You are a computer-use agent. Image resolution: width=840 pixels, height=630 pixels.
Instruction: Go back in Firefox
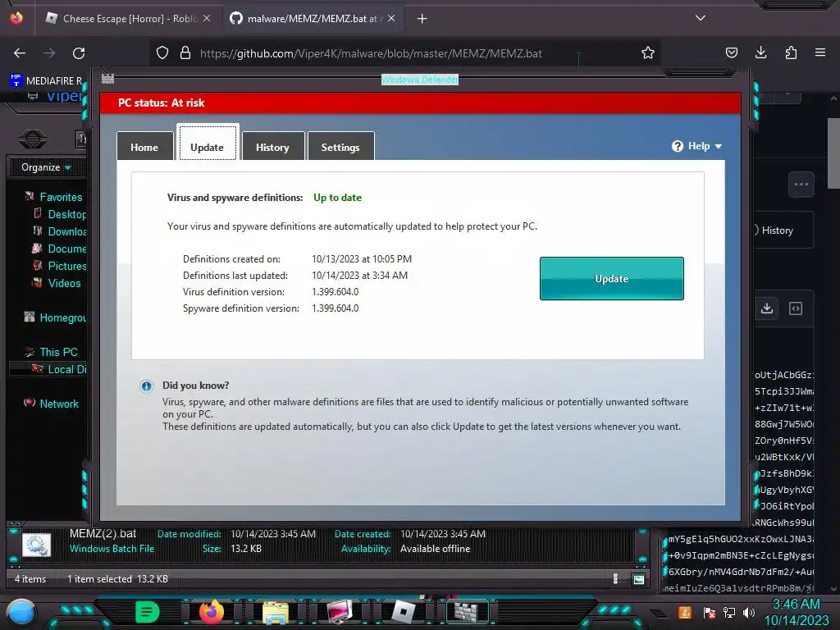[20, 53]
